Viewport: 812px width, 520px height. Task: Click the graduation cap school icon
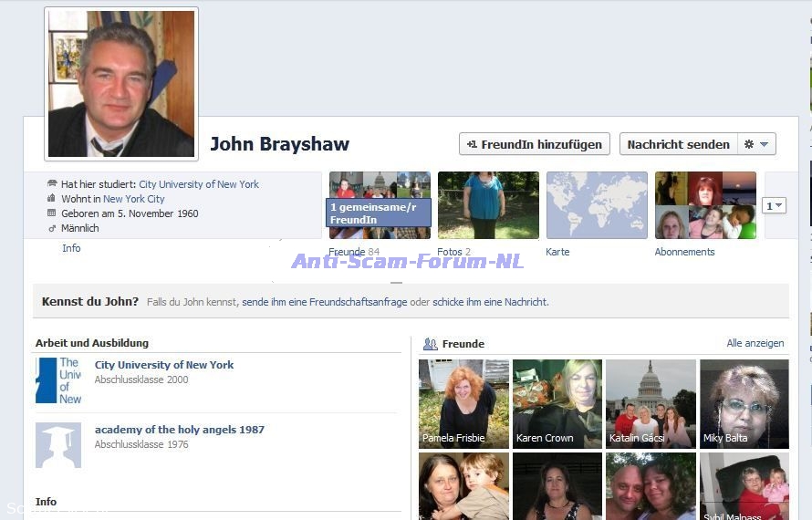[58, 445]
